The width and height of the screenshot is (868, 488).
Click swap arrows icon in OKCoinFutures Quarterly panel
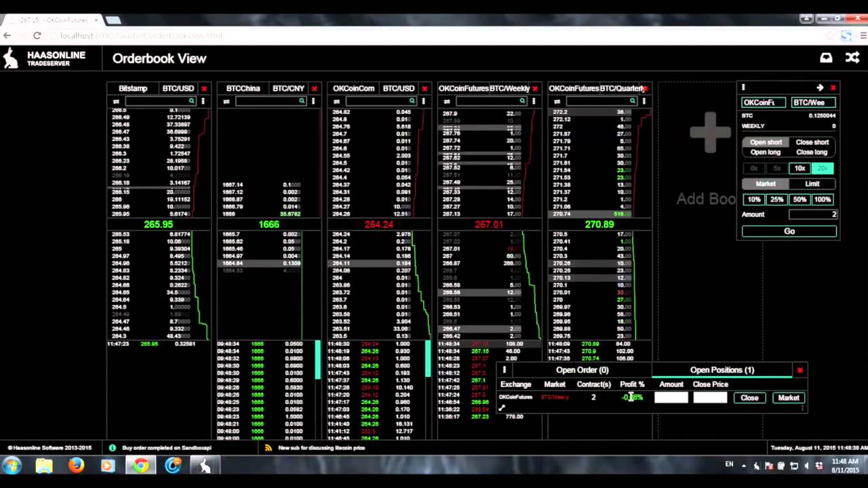pyautogui.click(x=557, y=102)
